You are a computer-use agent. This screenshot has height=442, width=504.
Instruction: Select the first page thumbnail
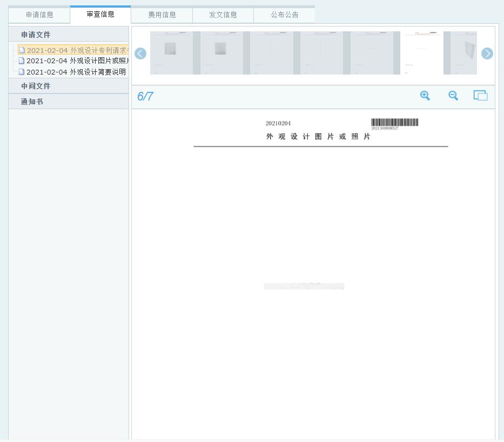(x=171, y=53)
